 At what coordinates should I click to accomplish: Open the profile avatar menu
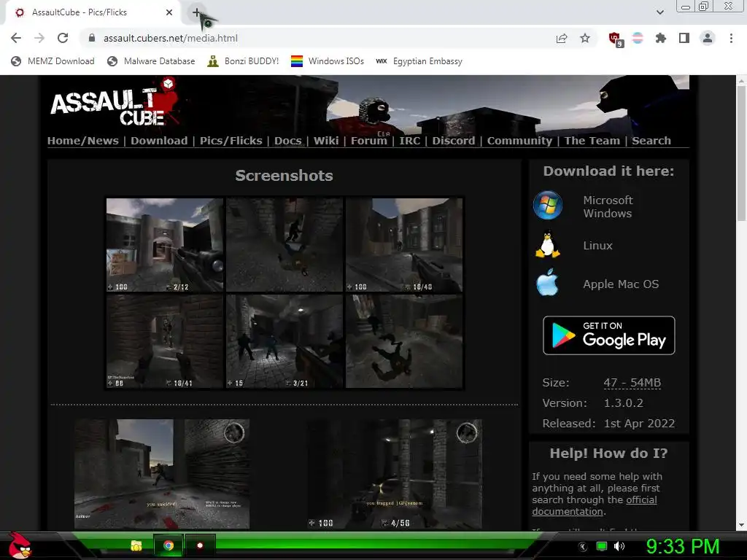click(x=708, y=38)
